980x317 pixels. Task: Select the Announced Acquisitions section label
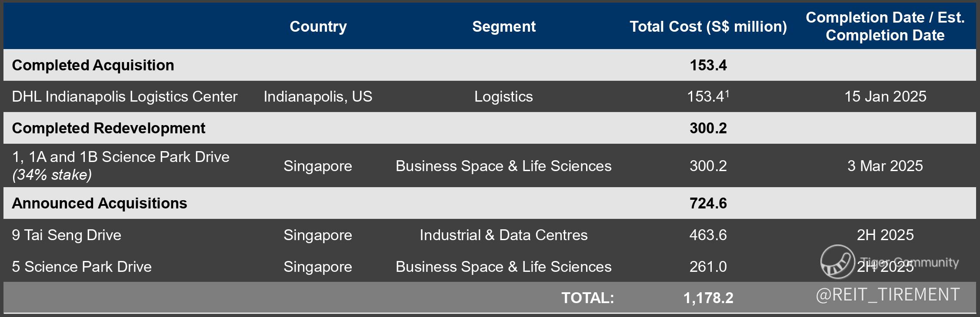[100, 203]
